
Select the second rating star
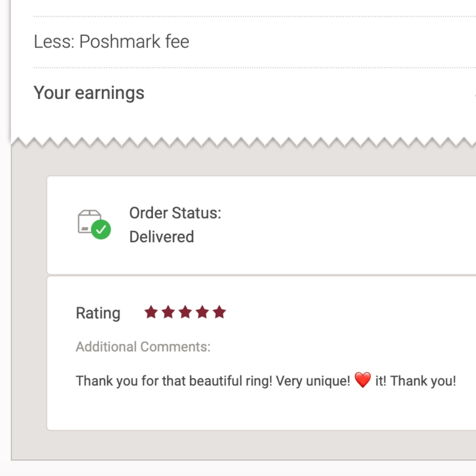(168, 312)
